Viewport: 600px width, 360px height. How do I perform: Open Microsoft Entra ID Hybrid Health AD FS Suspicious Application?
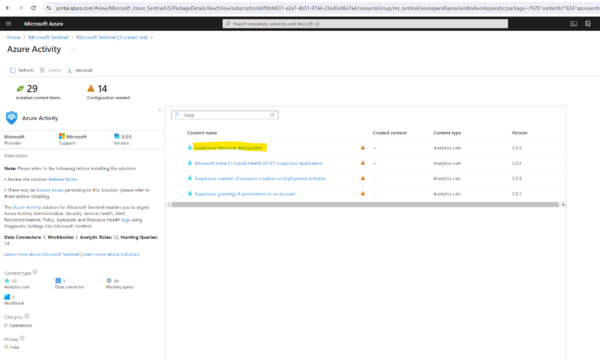click(x=258, y=163)
